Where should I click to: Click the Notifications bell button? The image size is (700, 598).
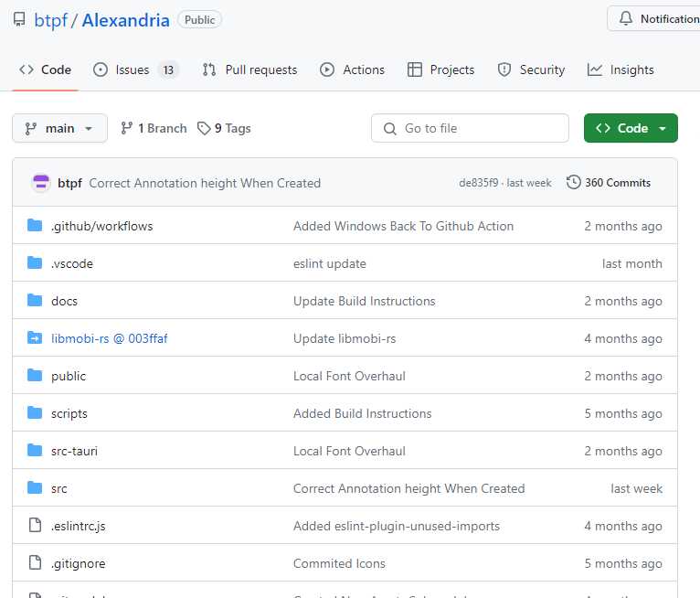pyautogui.click(x=653, y=19)
